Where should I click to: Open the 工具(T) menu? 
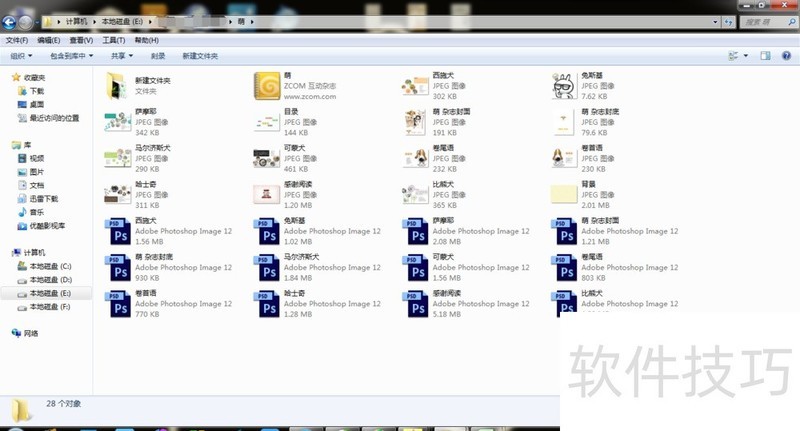coord(113,40)
